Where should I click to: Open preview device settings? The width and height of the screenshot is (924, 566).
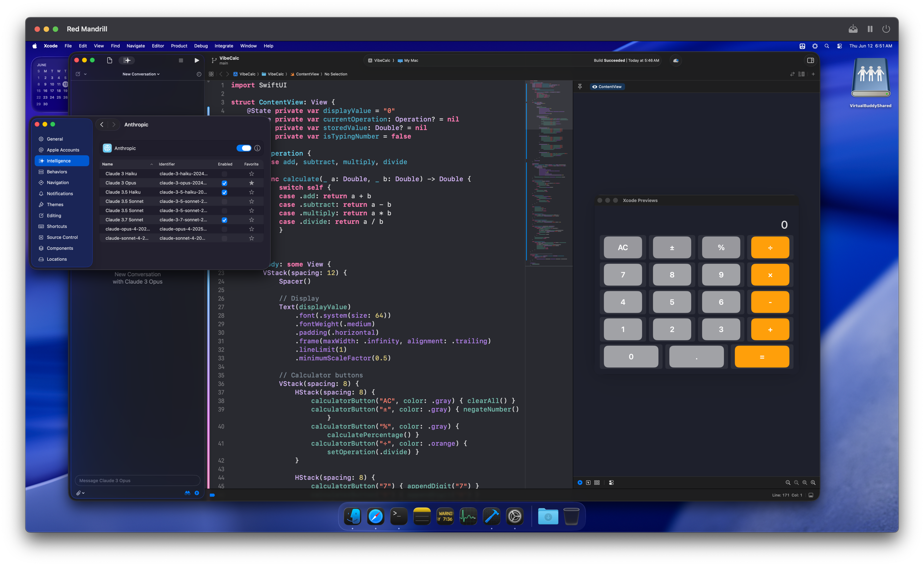611,483
